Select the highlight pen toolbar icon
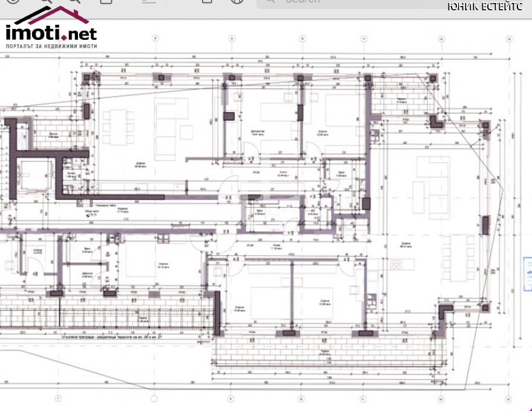532x411 pixels. (x=149, y=1)
